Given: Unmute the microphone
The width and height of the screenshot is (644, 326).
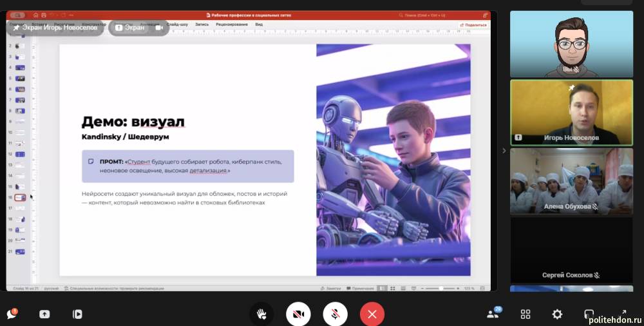Looking at the screenshot, I should click(335, 314).
